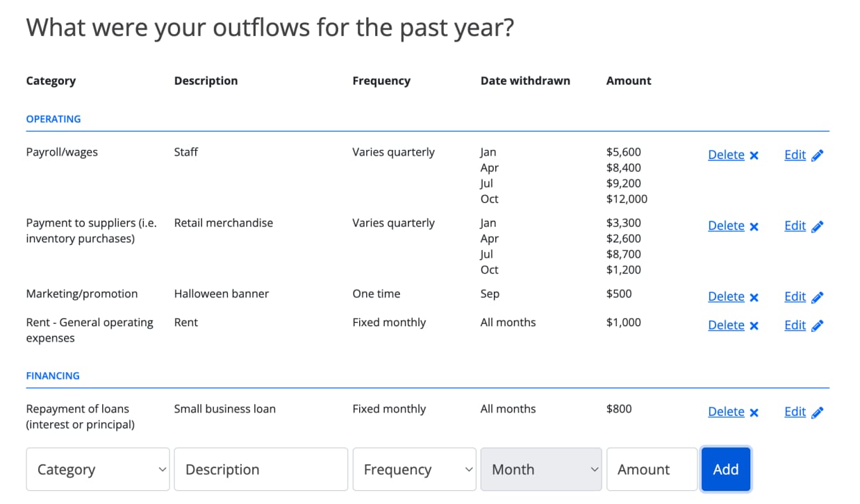This screenshot has width=860, height=504.
Task: Click the pencil icon for Payroll/wages row
Action: tap(818, 156)
